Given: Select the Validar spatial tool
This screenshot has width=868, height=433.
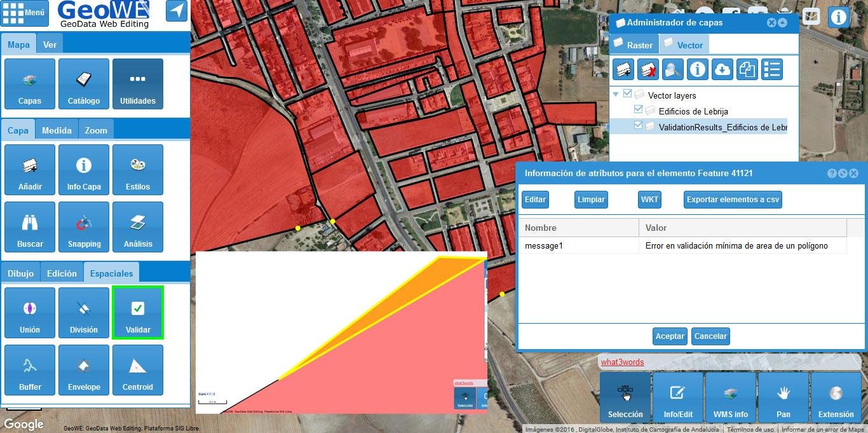Looking at the screenshot, I should pos(137,312).
